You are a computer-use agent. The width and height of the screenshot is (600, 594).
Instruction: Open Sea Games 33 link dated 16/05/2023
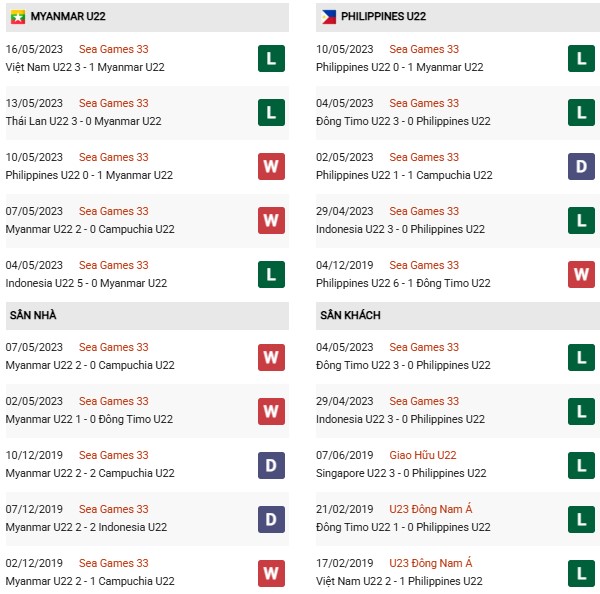click(114, 49)
